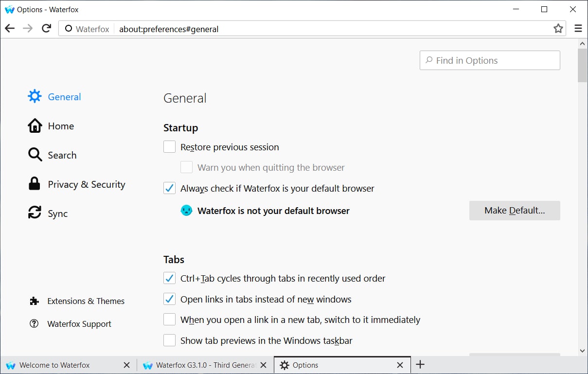Click the scrollbar down arrow
The width and height of the screenshot is (588, 374).
583,351
